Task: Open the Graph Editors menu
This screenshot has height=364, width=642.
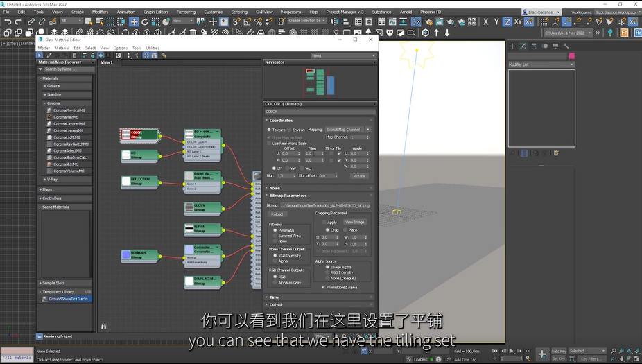Action: [x=155, y=12]
